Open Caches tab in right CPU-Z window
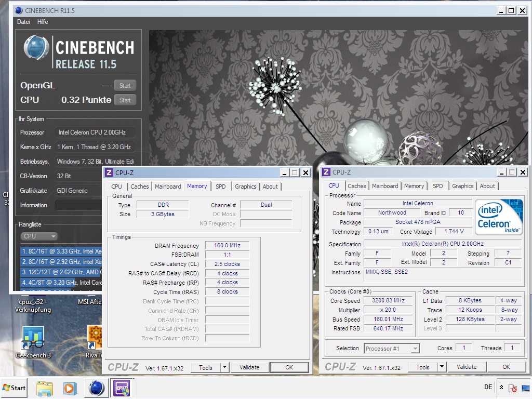The width and height of the screenshot is (532, 399). 356,187
